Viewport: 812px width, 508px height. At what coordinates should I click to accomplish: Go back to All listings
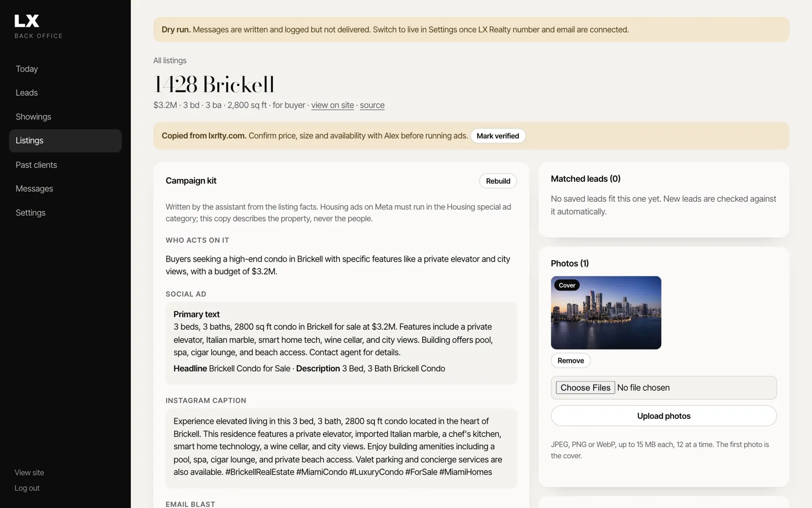click(x=170, y=60)
